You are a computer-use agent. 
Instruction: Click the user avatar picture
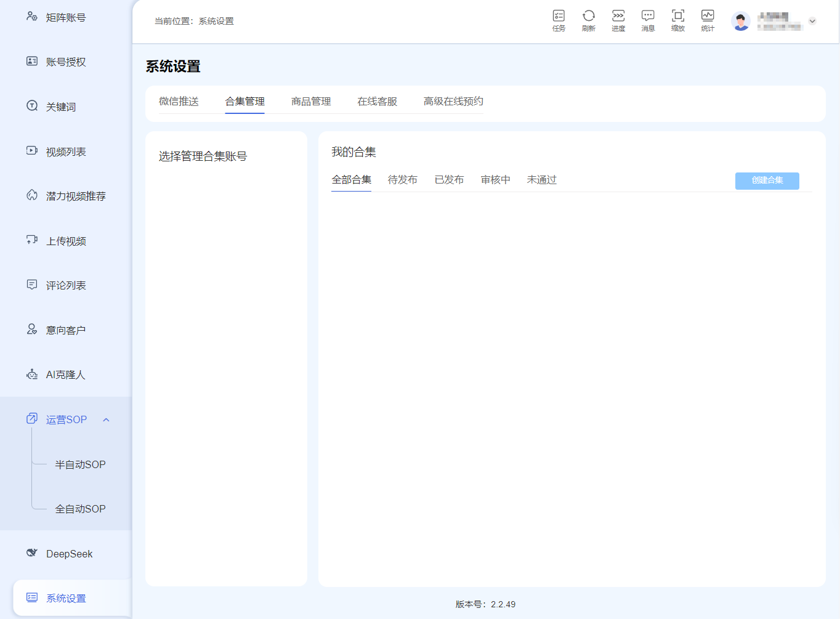(x=741, y=21)
